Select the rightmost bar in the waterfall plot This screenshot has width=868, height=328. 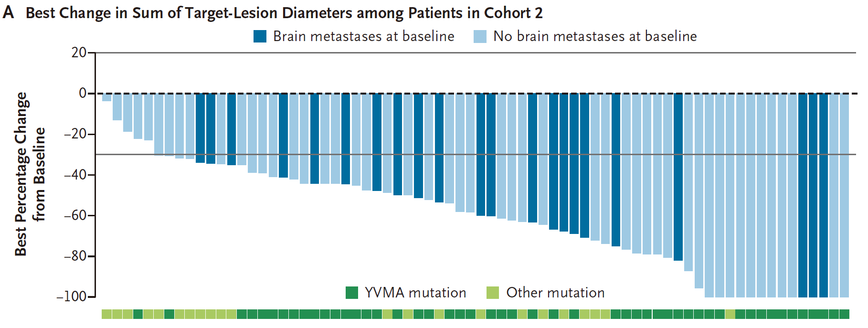pos(844,195)
